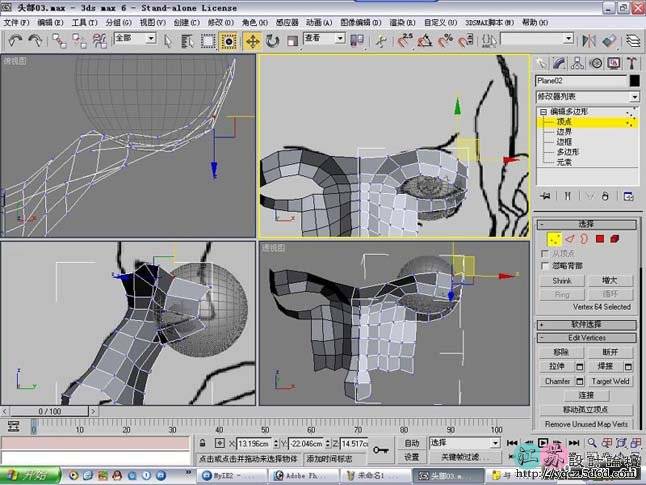Open the 编辑(E) menu
Viewport: 646px width, 485px height.
pos(50,22)
